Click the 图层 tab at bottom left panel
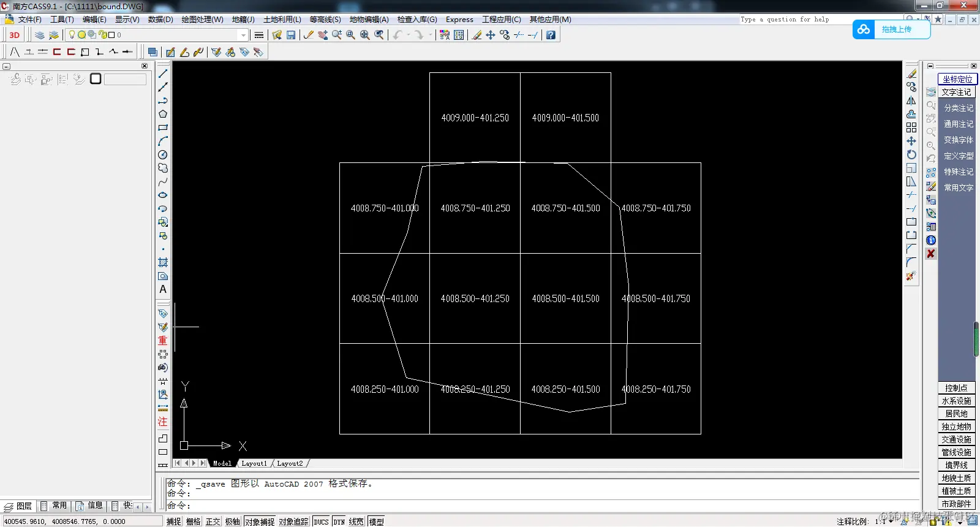The image size is (980, 527). click(x=18, y=506)
